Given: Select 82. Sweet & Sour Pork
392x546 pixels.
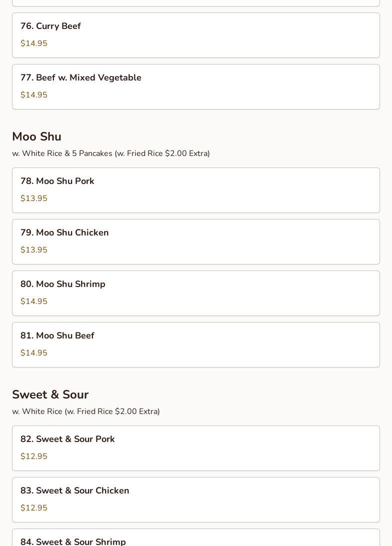Looking at the screenshot, I should click(195, 448).
